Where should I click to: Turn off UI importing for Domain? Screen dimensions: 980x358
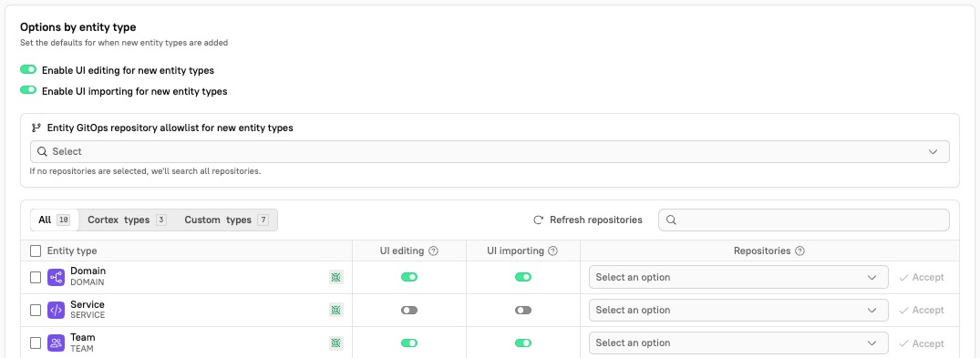coord(523,278)
